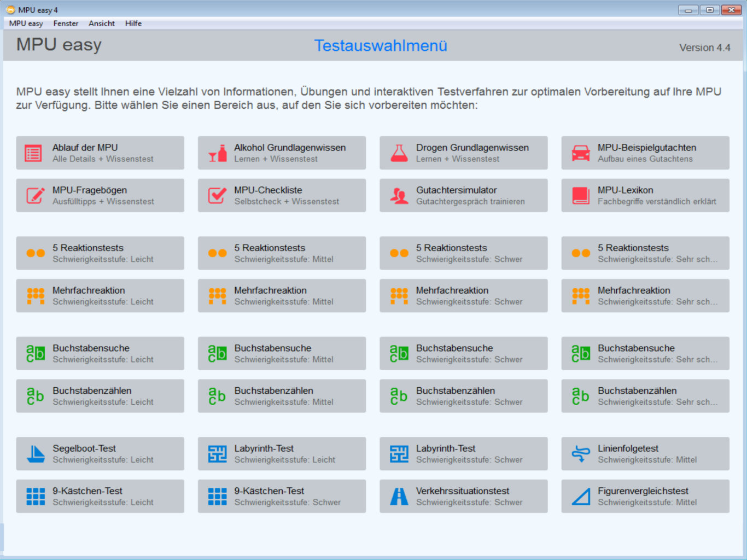Open the Ansicht menu

(x=102, y=24)
